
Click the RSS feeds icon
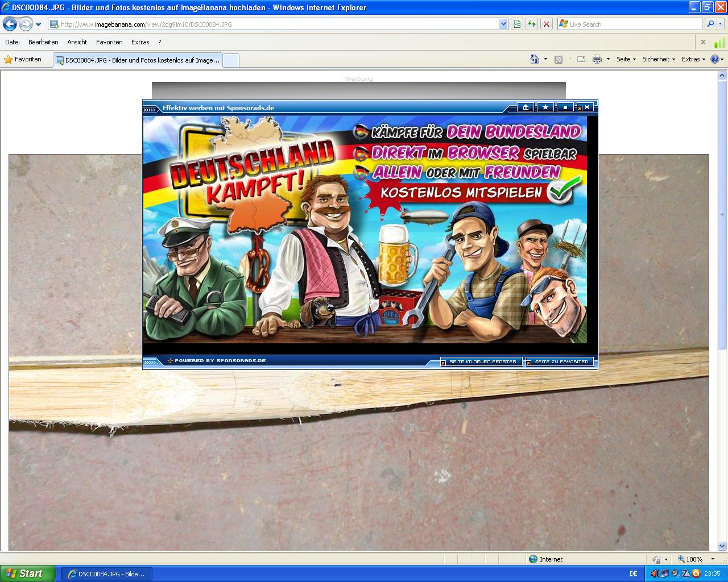point(559,59)
